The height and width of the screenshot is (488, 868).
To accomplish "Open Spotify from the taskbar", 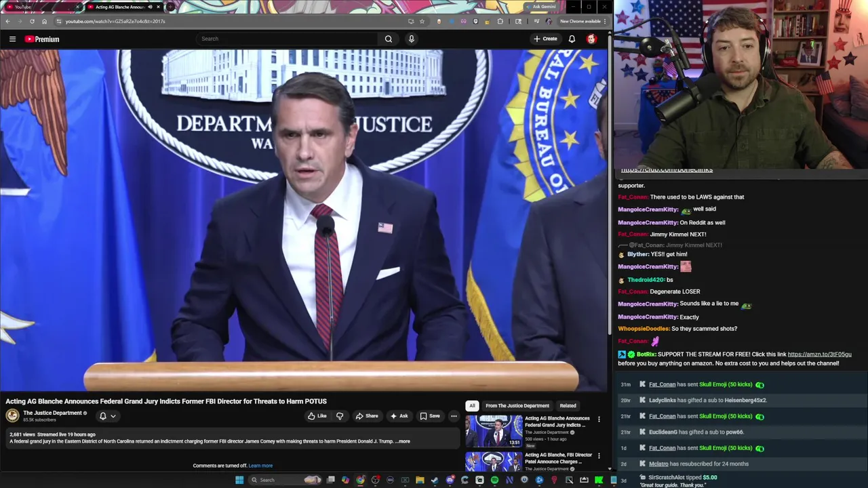I will coord(494,480).
